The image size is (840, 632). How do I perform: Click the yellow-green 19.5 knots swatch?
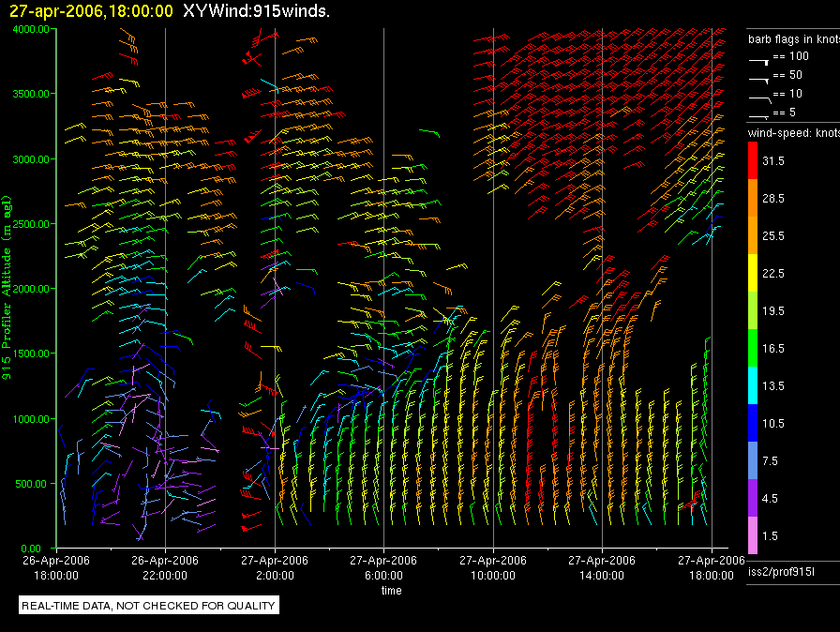click(753, 310)
